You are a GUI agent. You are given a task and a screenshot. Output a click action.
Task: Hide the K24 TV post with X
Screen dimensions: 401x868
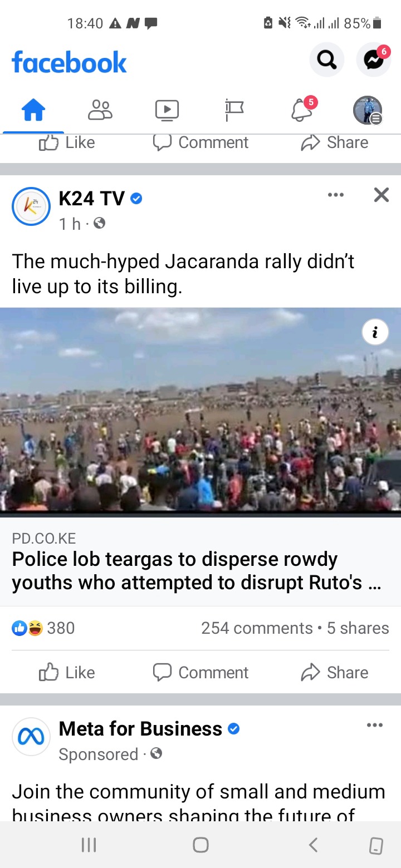382,195
